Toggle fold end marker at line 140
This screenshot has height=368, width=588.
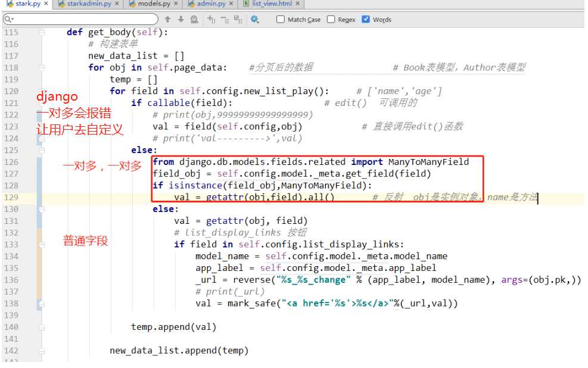(x=42, y=327)
